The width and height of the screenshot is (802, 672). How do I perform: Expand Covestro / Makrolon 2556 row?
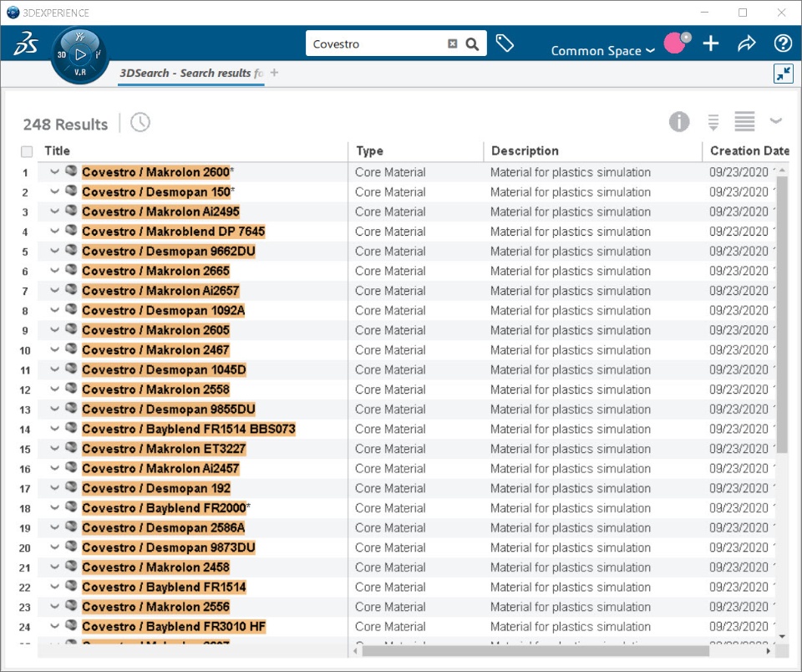pos(55,607)
